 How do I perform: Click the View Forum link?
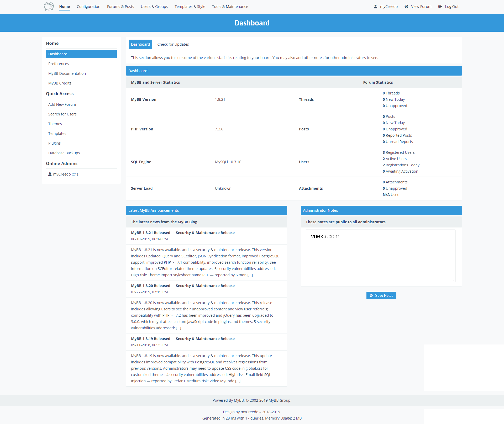(421, 7)
